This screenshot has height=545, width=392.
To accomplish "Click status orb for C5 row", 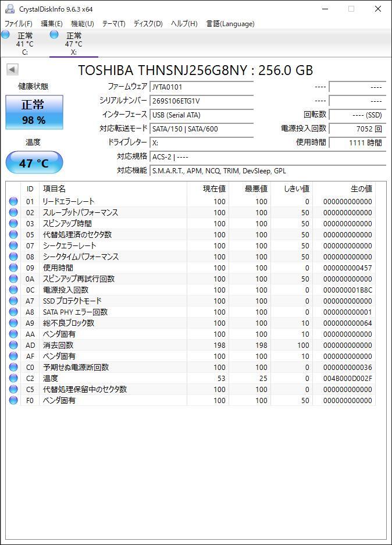I will click(x=13, y=389).
